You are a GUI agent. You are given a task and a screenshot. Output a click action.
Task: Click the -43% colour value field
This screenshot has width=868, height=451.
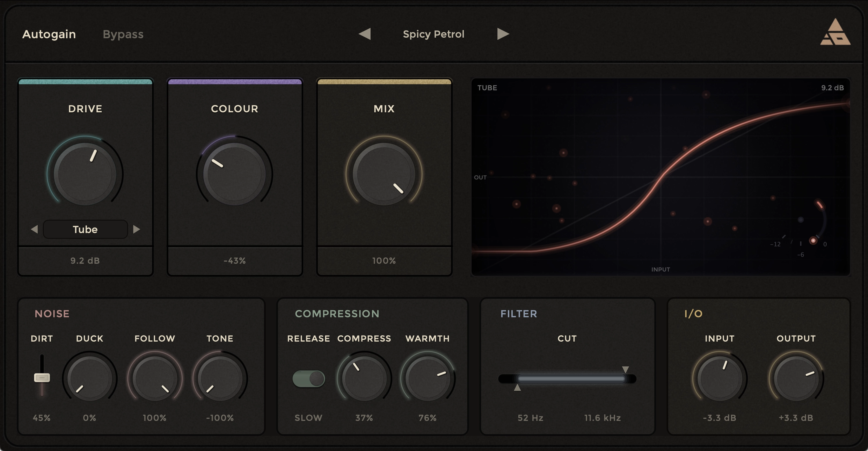click(234, 261)
